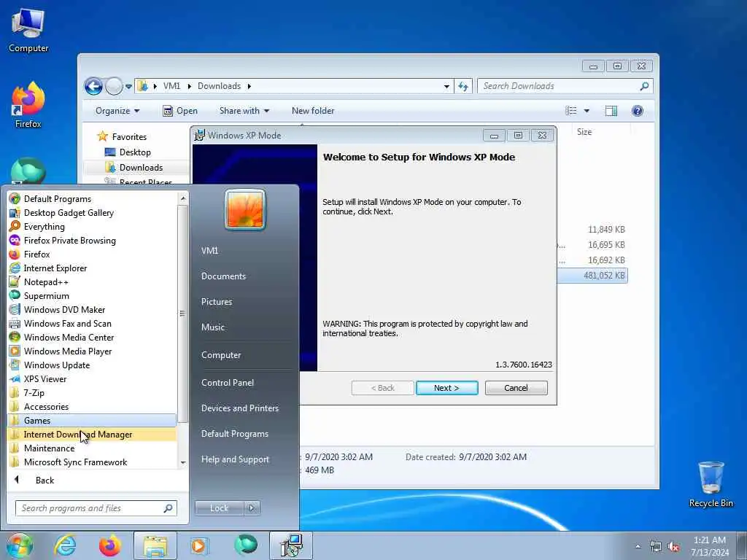The image size is (747, 560).
Task: Click Downloads in the address bar
Action: coord(219,86)
